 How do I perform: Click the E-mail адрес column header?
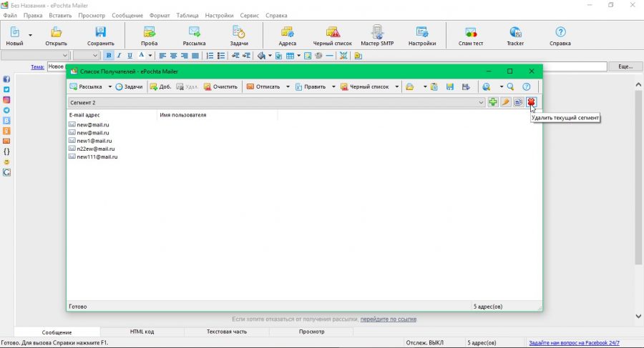pyautogui.click(x=112, y=115)
